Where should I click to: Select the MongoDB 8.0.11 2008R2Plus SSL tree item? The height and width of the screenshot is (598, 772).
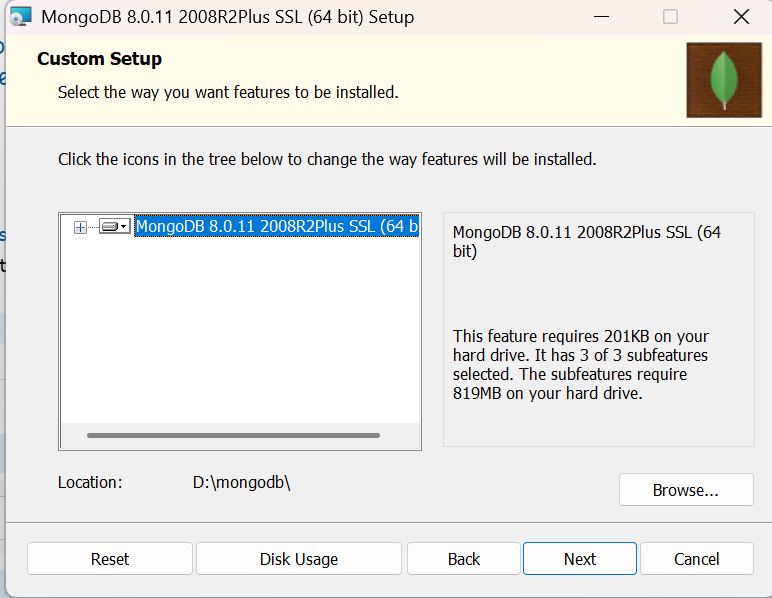[x=276, y=227]
